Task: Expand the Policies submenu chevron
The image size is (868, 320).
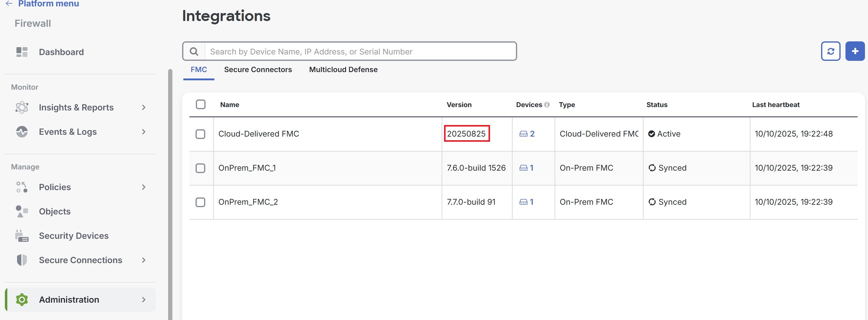Action: (144, 187)
